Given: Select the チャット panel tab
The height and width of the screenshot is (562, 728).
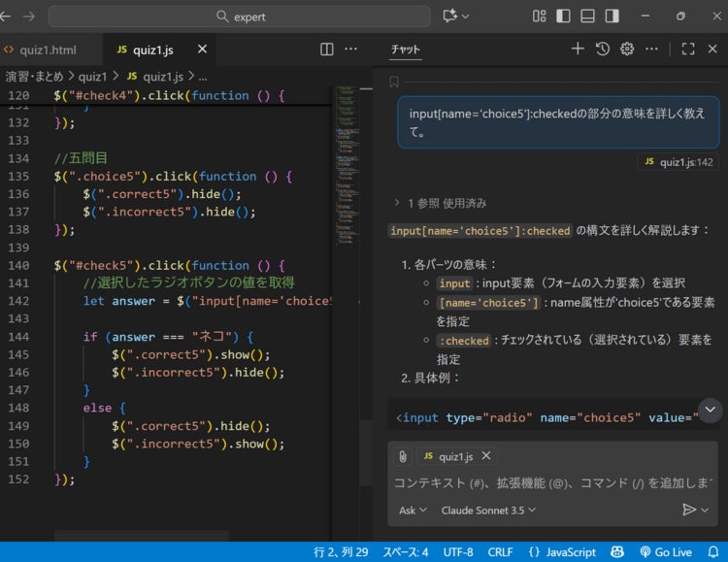Looking at the screenshot, I should [x=405, y=50].
